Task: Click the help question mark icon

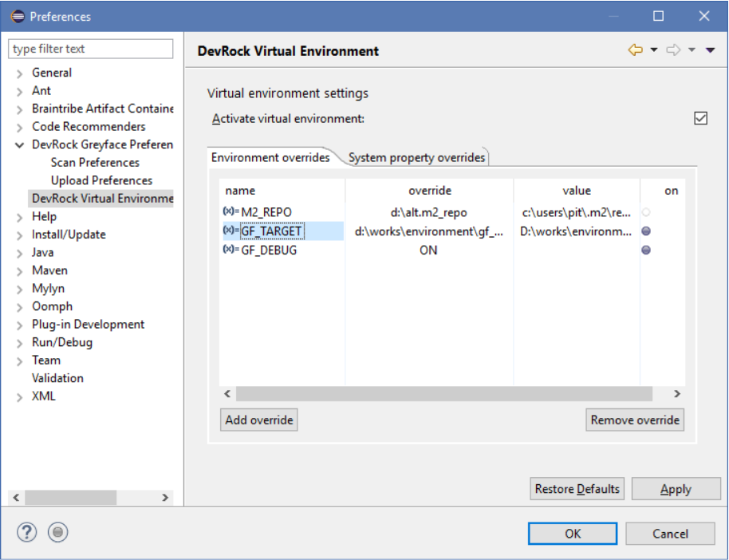Action: point(27,533)
